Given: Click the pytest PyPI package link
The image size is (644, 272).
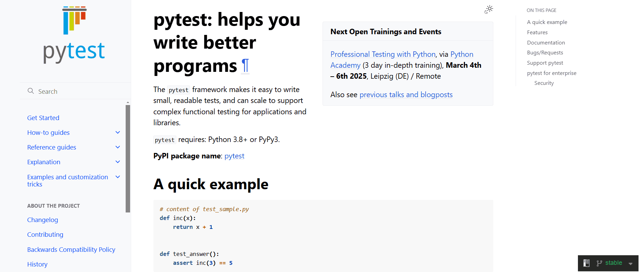Looking at the screenshot, I should 234,156.
